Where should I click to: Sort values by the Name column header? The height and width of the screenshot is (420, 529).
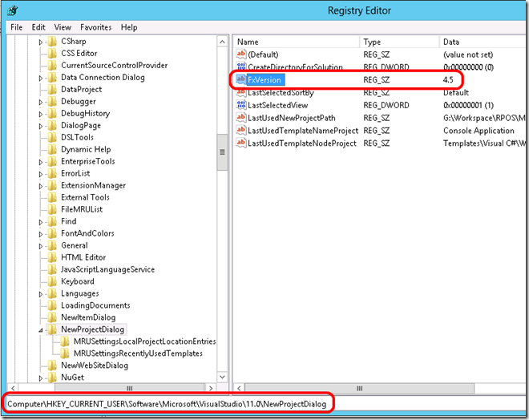click(297, 42)
